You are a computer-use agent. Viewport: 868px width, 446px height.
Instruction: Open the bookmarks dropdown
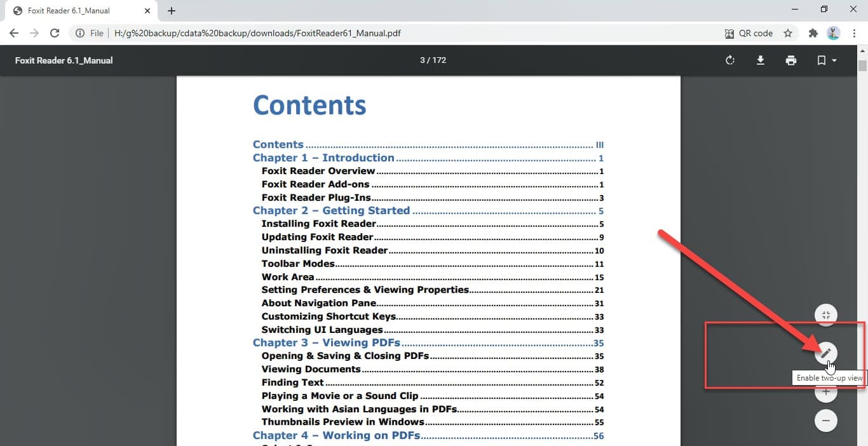pyautogui.click(x=827, y=60)
